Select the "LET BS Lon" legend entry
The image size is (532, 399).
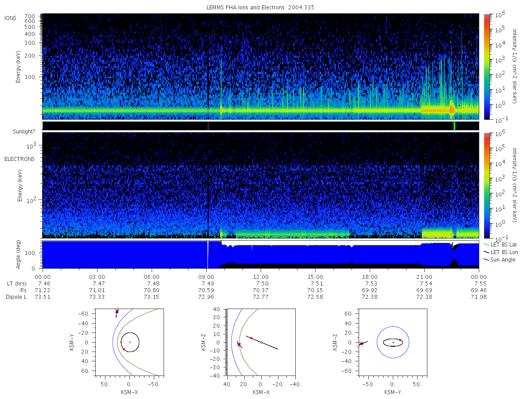pyautogui.click(x=505, y=252)
